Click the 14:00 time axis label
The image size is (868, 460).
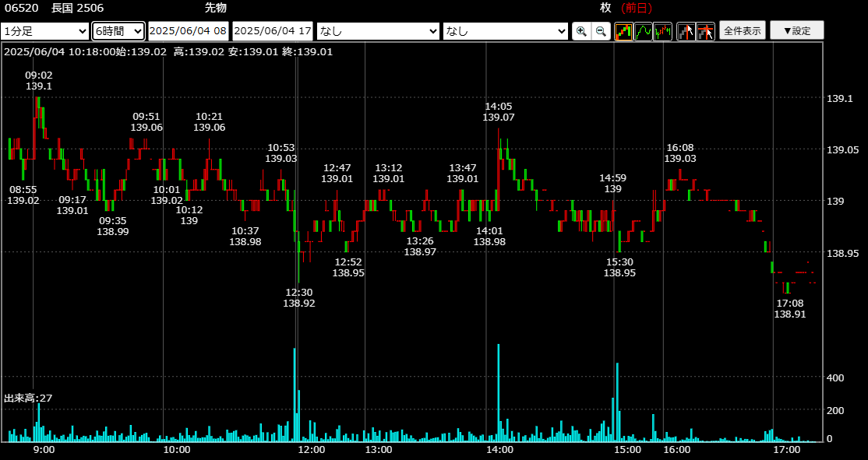[500, 450]
